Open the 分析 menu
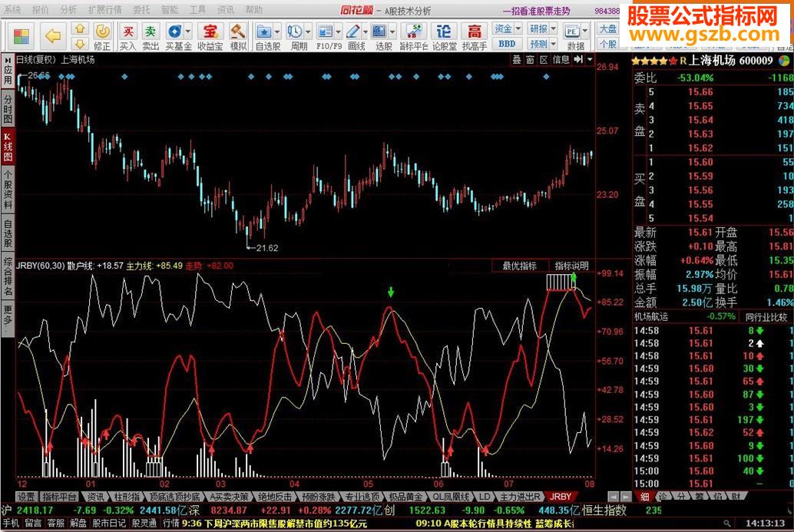794x532 pixels. pyautogui.click(x=68, y=10)
